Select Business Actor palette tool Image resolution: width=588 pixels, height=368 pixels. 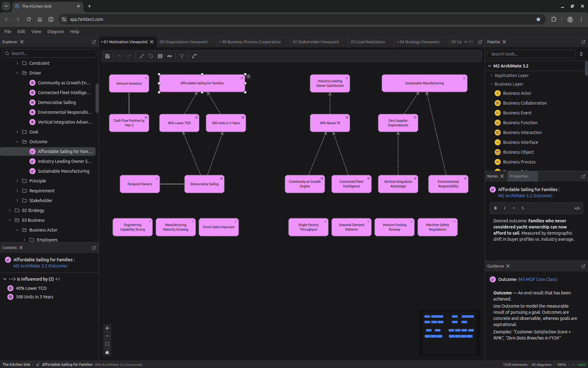(x=517, y=93)
